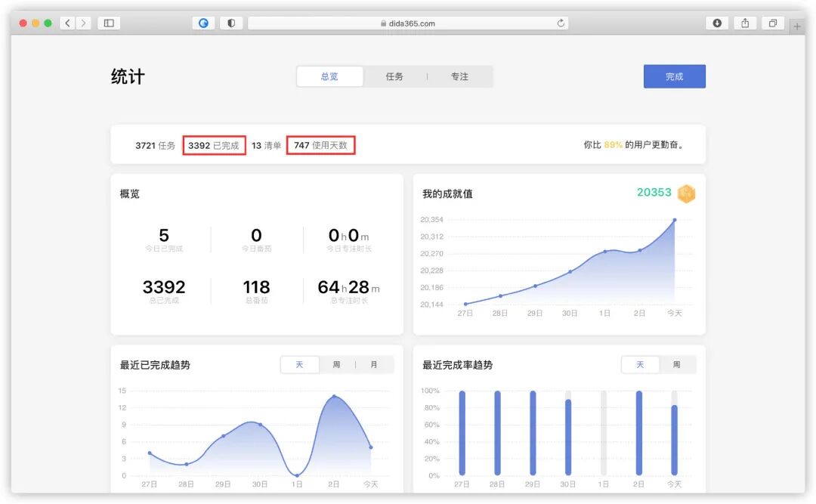This screenshot has width=816, height=504.
Task: Click the 2日 peak point on 最近已完成趋势 chart
Action: (x=334, y=397)
